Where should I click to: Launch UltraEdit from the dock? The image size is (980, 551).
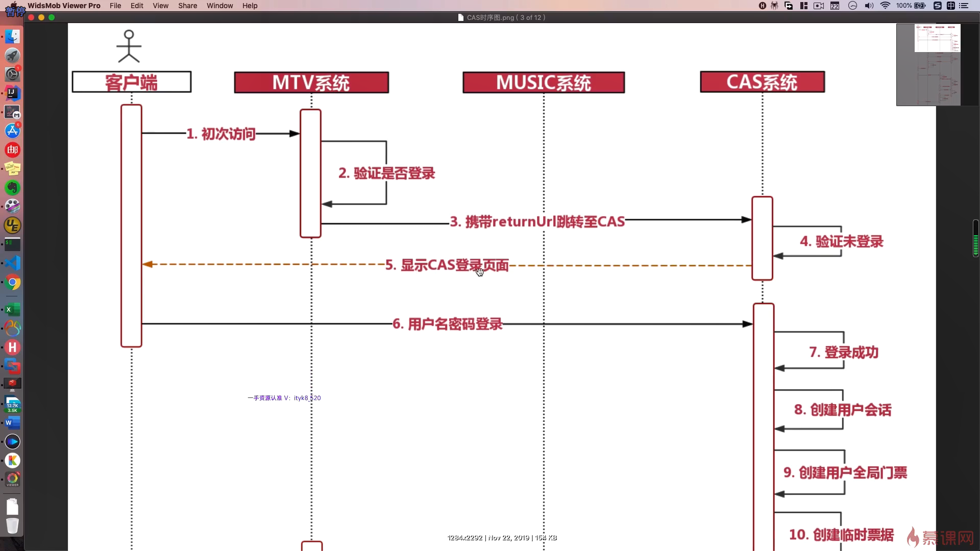pos(12,226)
